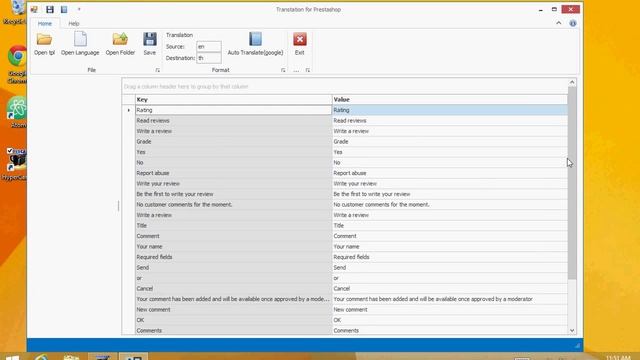Select the 'Title' value cell

coord(449,226)
